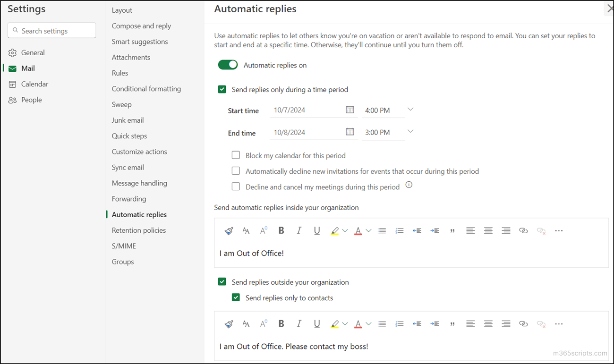Open Retention policies settings
The image size is (614, 364).
(139, 230)
